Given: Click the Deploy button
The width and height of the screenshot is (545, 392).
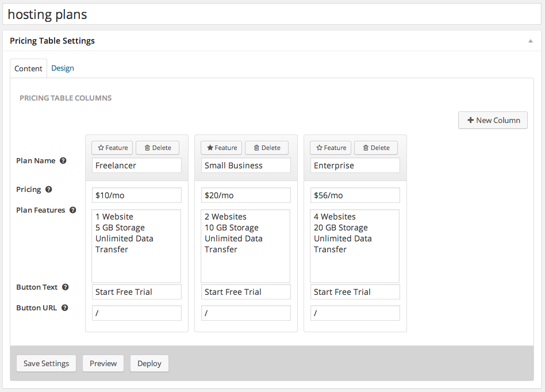Looking at the screenshot, I should click(149, 363).
